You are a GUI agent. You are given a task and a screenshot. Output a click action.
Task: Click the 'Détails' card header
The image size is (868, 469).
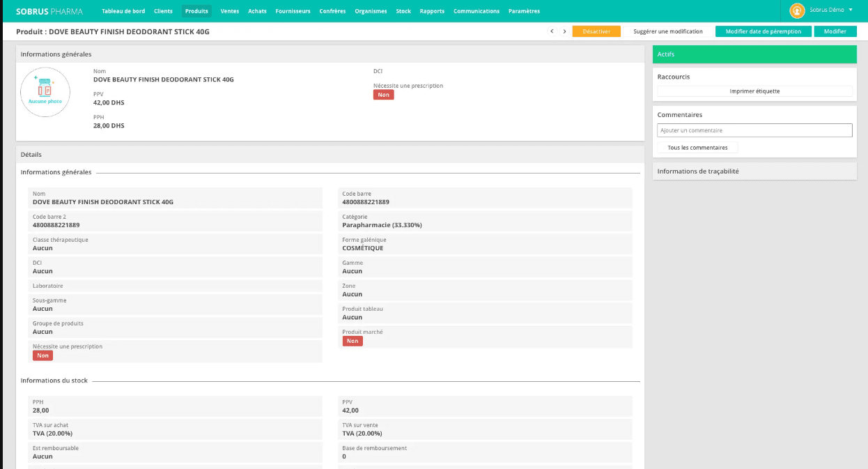[x=330, y=155]
